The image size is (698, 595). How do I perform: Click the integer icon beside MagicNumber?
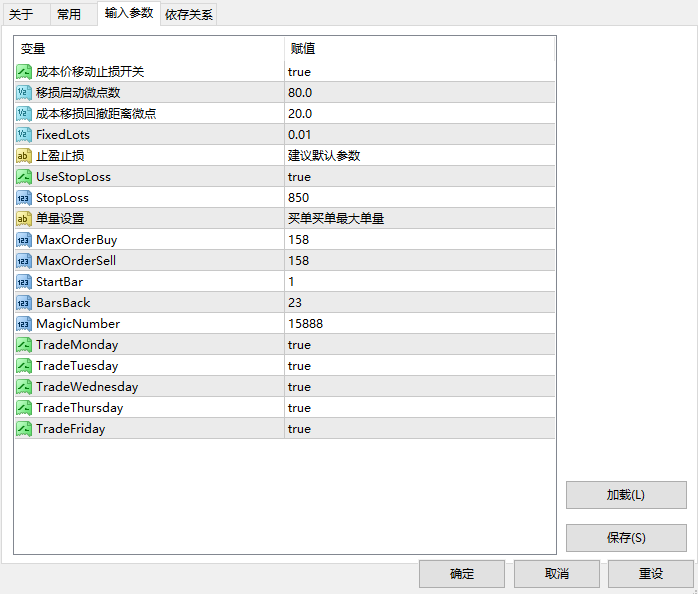click(x=24, y=324)
